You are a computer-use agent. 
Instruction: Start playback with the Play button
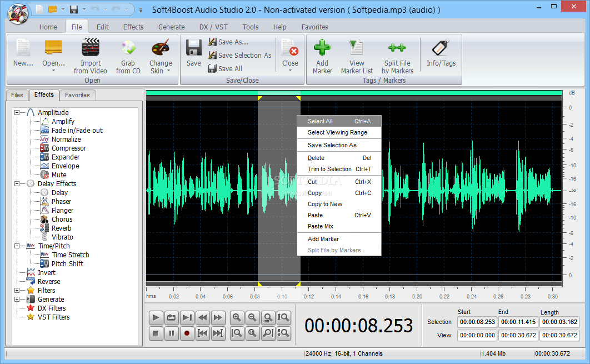156,318
